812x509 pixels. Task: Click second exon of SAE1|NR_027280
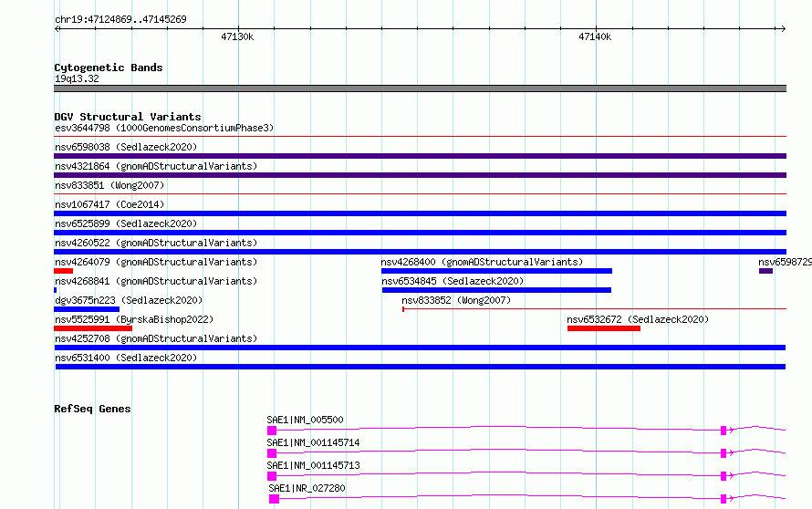724,499
